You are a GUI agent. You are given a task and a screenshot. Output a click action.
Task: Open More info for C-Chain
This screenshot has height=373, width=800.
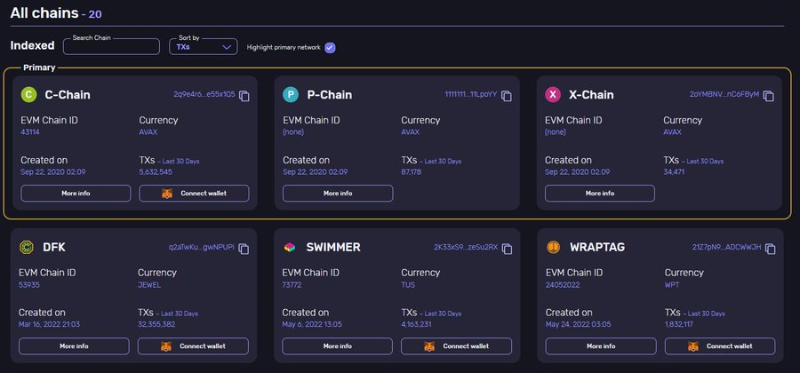coord(76,193)
